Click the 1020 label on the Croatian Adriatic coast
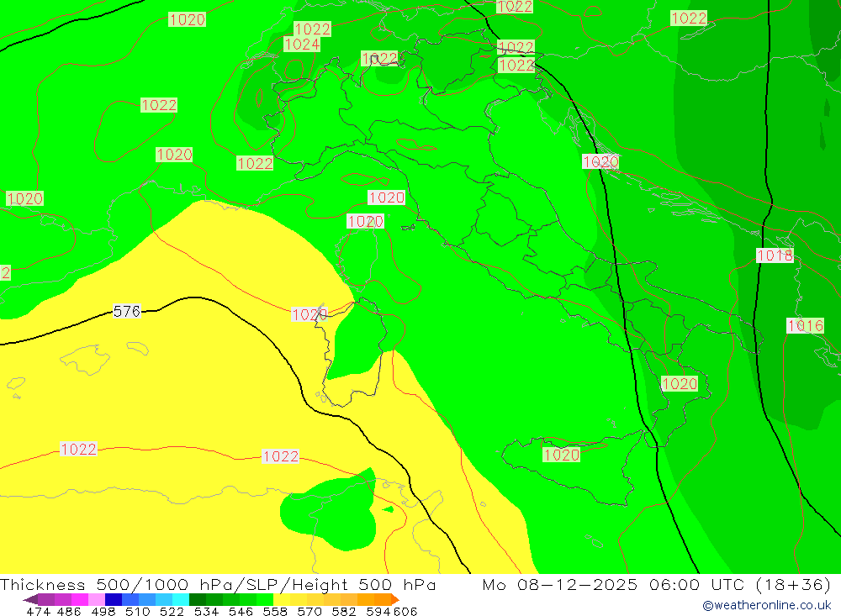 coord(600,161)
